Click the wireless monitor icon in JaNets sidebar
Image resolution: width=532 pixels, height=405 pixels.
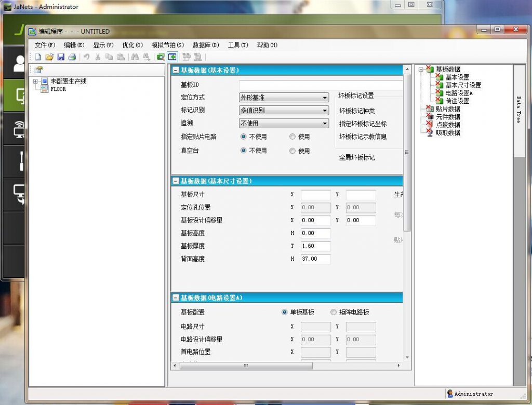(19, 129)
